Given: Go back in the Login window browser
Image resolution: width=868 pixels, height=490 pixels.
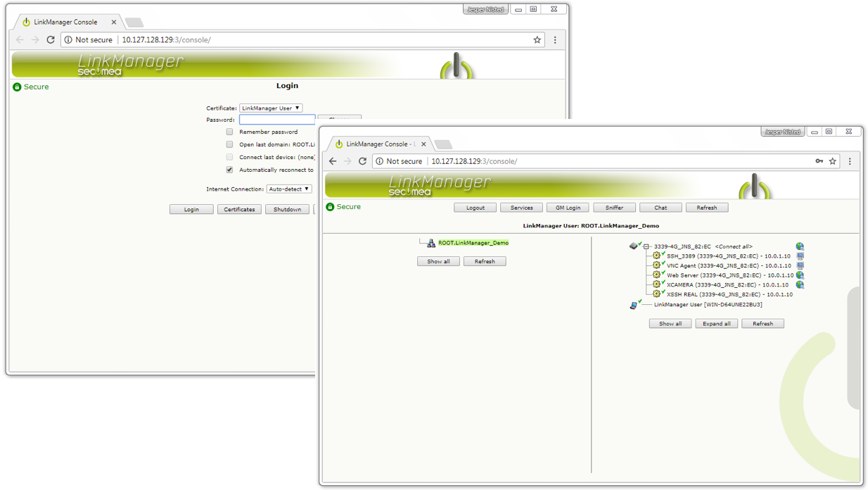Looking at the screenshot, I should coord(20,40).
